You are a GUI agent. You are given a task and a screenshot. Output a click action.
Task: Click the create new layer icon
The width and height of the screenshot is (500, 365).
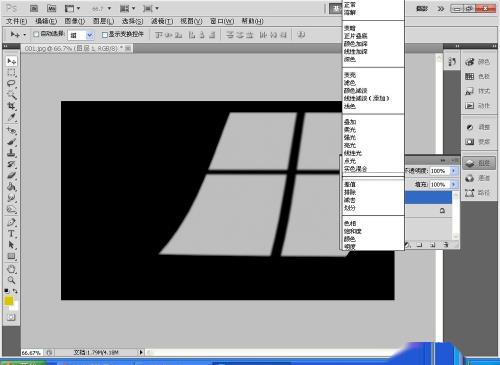[x=433, y=245]
